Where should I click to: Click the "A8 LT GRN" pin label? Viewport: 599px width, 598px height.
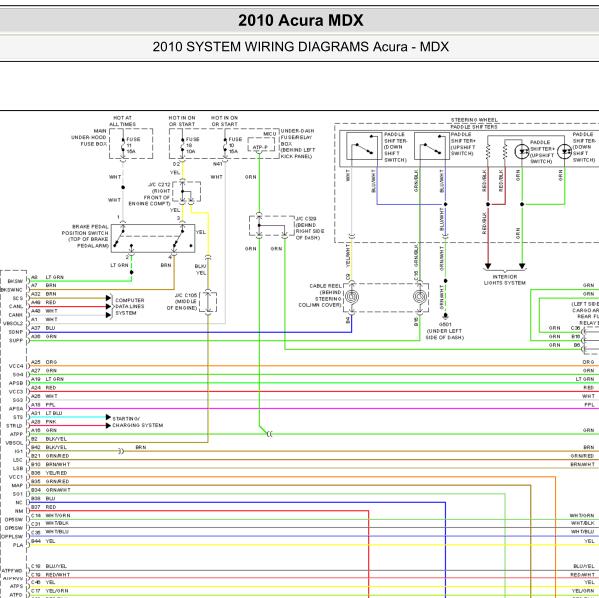47,277
